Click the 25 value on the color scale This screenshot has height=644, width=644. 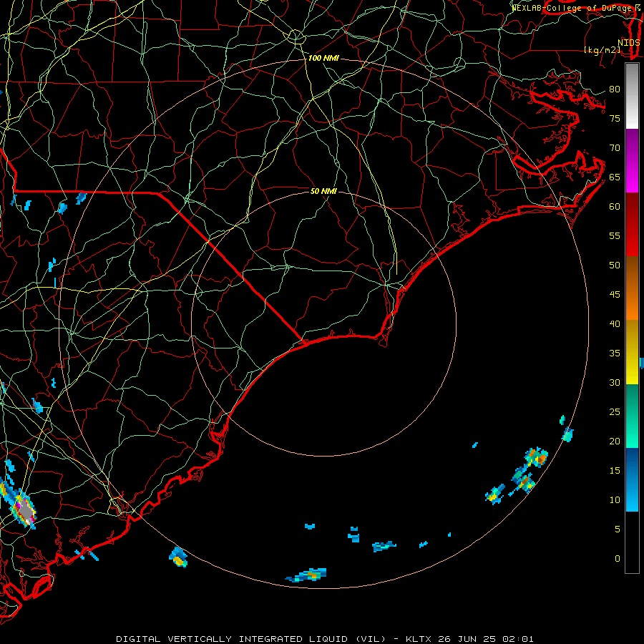[x=615, y=412]
